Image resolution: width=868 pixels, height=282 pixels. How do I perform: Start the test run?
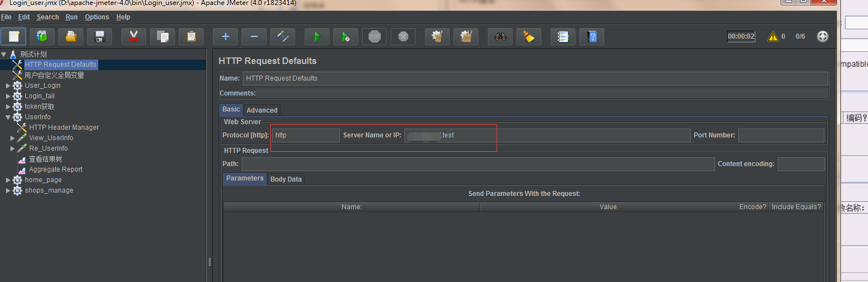pos(317,36)
